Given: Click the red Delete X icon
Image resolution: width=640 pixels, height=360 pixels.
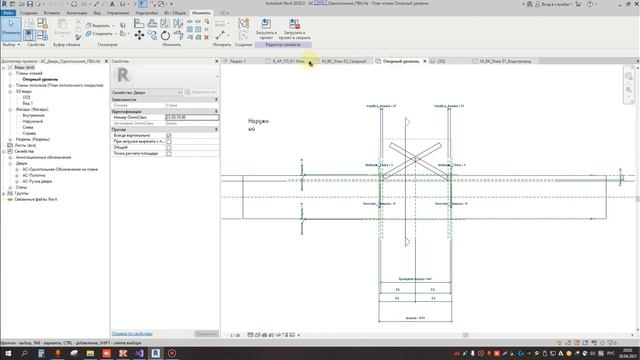Looking at the screenshot, I should 207,37.
